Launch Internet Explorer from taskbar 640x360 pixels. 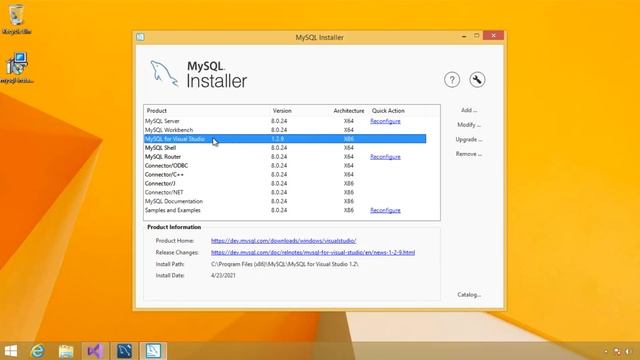click(38, 351)
